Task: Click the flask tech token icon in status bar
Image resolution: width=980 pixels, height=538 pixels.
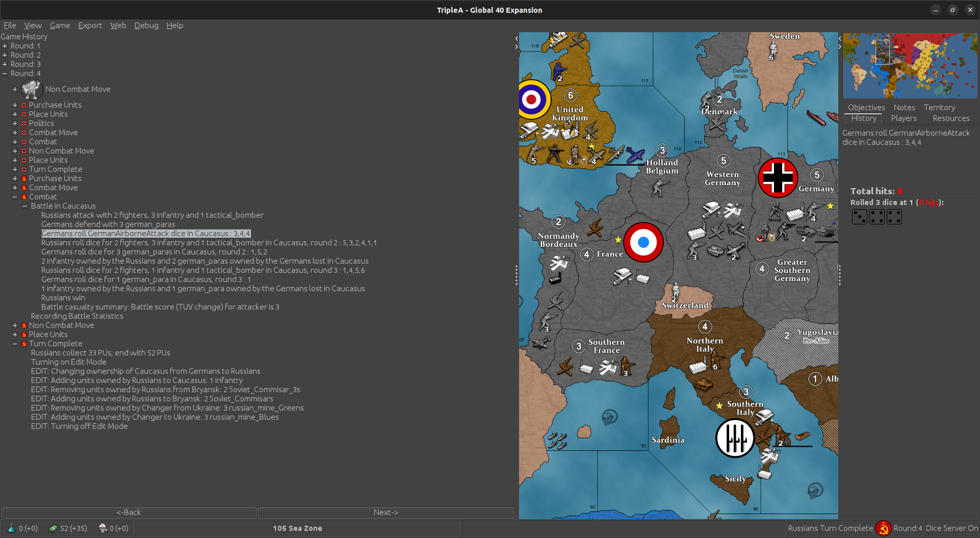Action: pos(11,528)
